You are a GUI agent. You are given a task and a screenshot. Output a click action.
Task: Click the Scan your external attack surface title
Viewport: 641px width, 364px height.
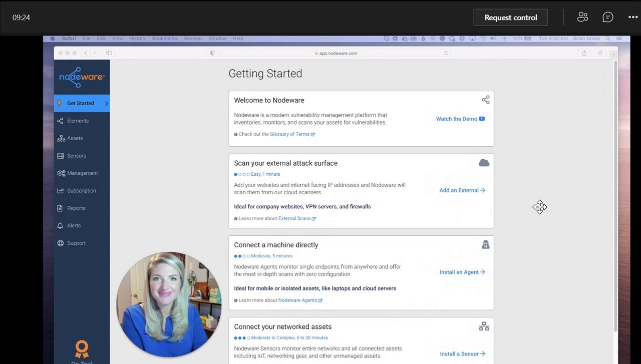[x=285, y=163]
